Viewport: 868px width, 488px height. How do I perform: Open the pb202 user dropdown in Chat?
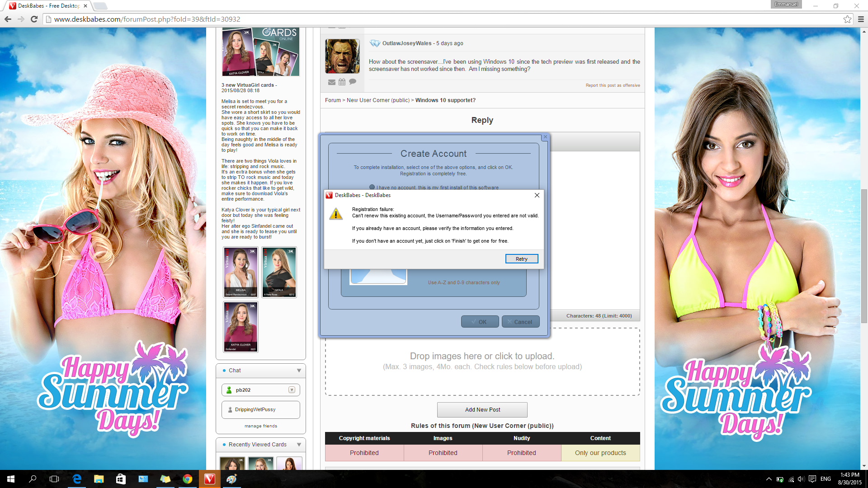point(292,390)
